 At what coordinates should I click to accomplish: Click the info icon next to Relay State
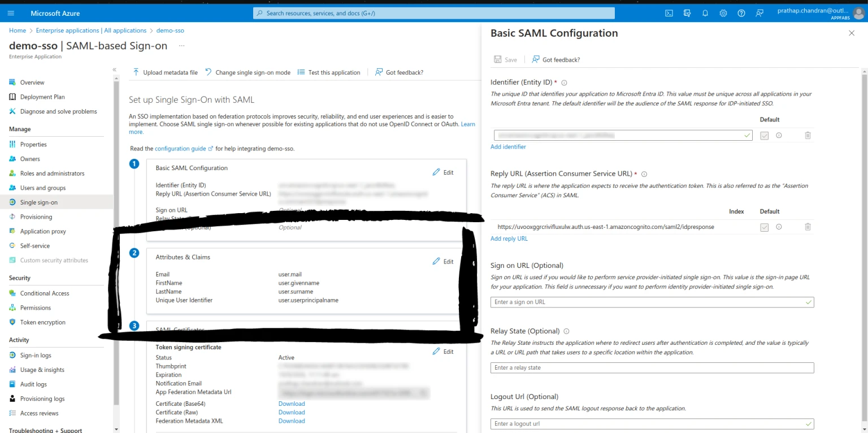click(566, 331)
